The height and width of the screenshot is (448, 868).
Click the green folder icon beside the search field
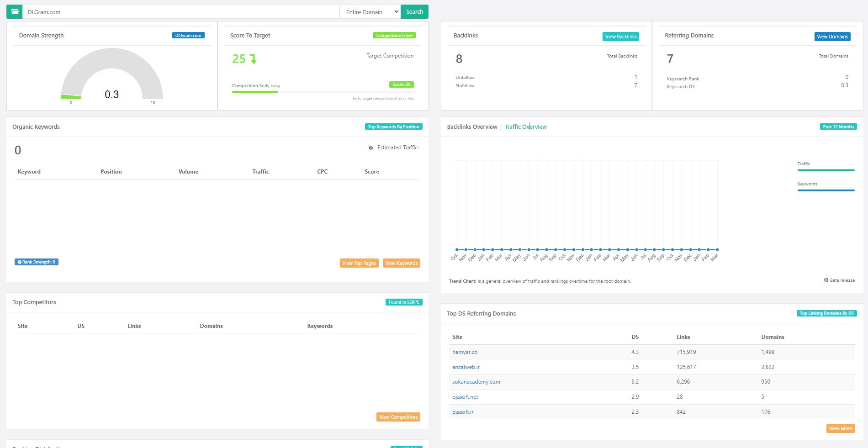coord(15,12)
